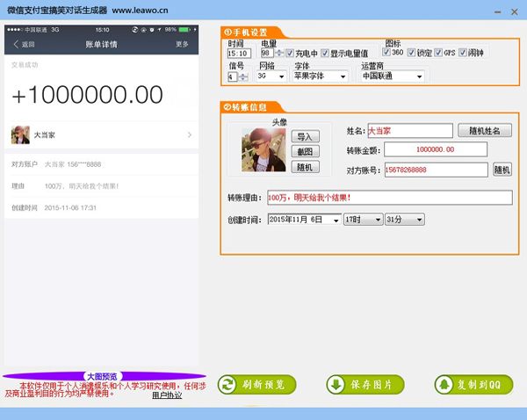This screenshot has height=420, width=527.
Task: Click the battery icon in phone status bar
Action: point(184,30)
